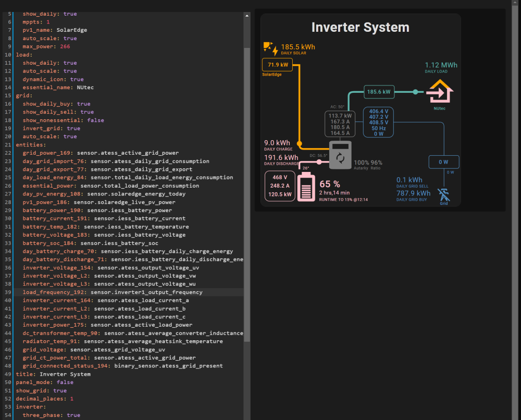The image size is (521, 420).
Task: Click the pink battery icon
Action: 306,187
